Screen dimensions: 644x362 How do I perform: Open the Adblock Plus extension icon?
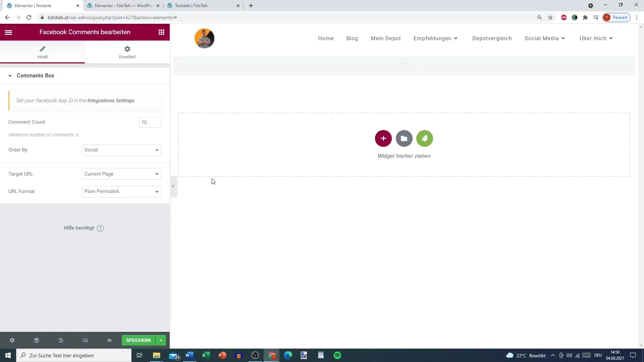click(x=564, y=17)
